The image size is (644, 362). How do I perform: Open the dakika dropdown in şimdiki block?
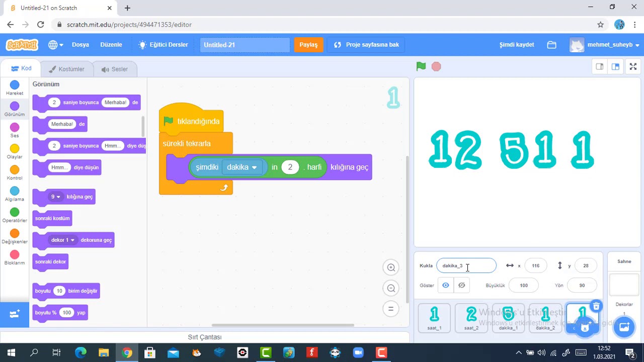click(x=242, y=167)
